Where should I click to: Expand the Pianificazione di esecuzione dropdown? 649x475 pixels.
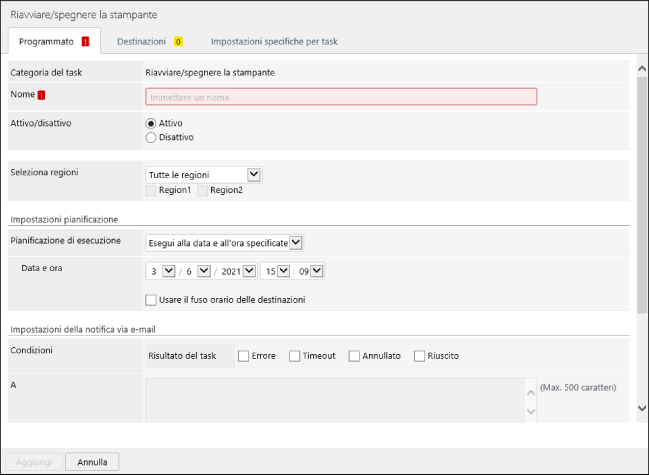[295, 243]
